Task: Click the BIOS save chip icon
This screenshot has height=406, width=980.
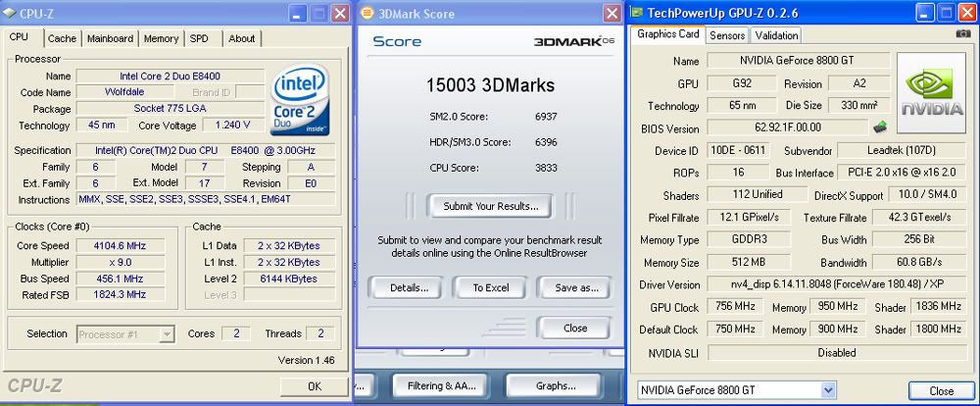Action: point(879,127)
